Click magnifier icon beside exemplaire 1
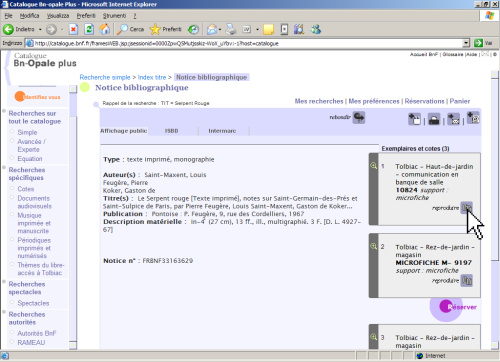The width and height of the screenshot is (500, 362). coord(373,166)
